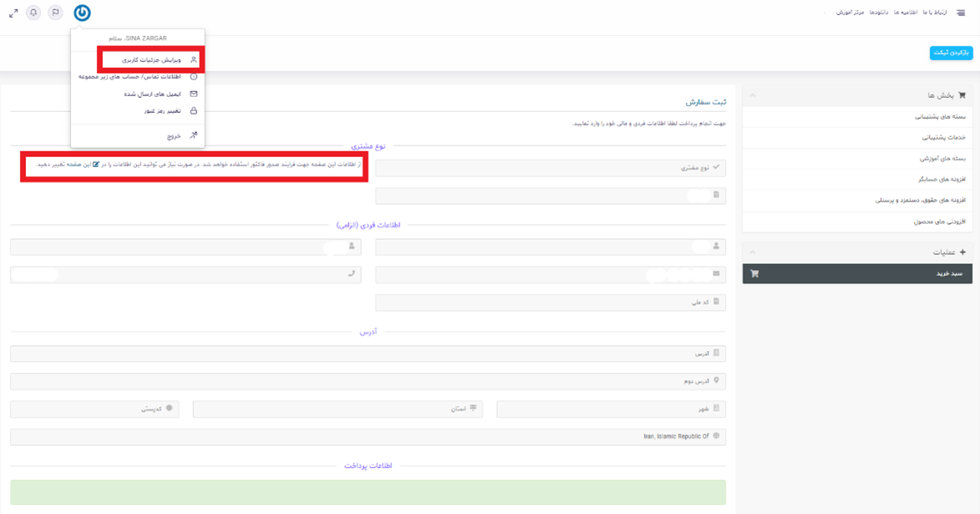Select ویرایش جزئیات کاربری from user menu
Viewport: 980px width, 514px height.
(150, 60)
